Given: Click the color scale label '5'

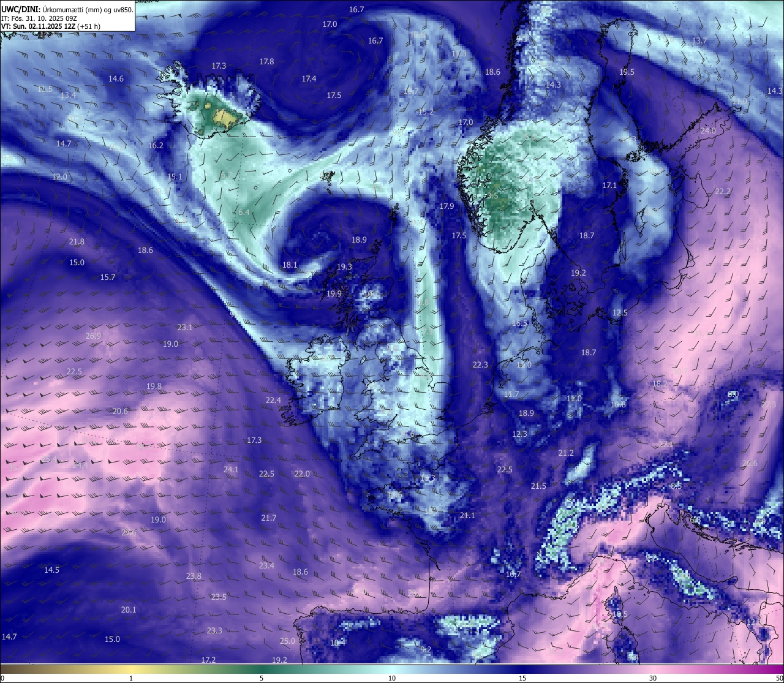Looking at the screenshot, I should (x=262, y=678).
